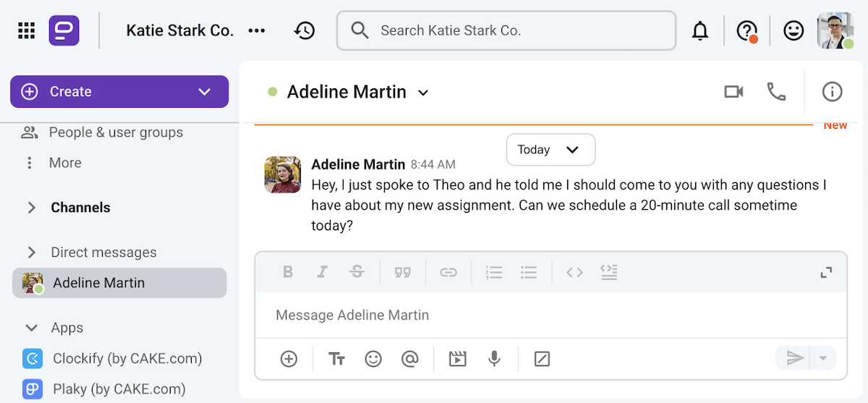The width and height of the screenshot is (868, 403).
Task: Open Adeline Martin conversation header dropdown
Action: point(424,93)
